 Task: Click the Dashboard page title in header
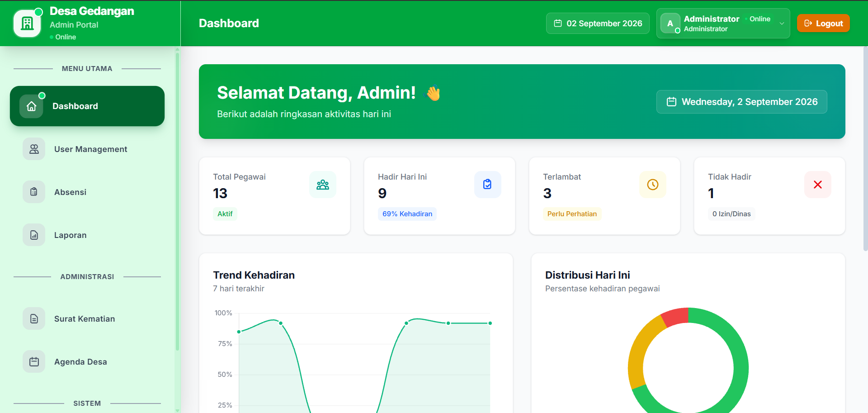tap(229, 23)
